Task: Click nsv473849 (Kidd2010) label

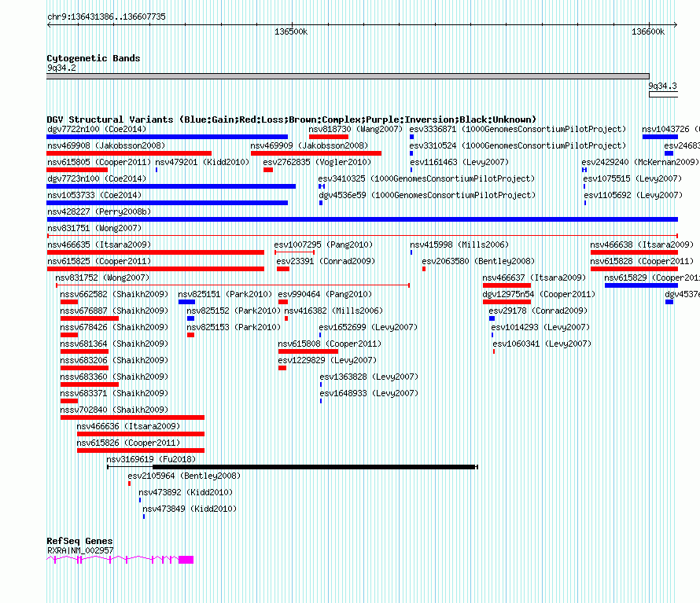Action: pos(190,509)
